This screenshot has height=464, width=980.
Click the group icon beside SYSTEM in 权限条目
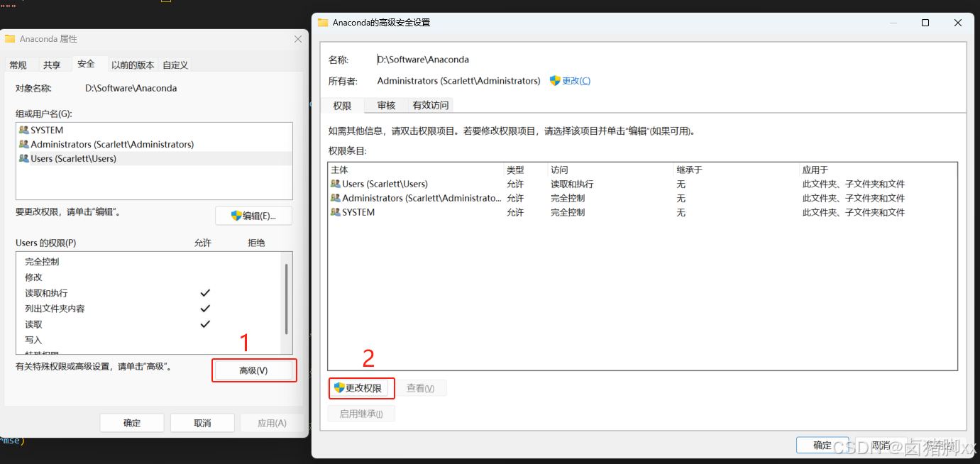click(335, 212)
